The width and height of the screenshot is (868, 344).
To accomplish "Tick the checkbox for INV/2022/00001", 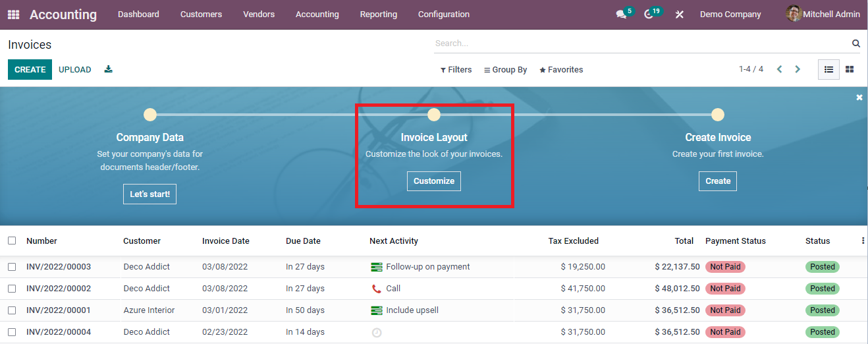I will [x=12, y=310].
